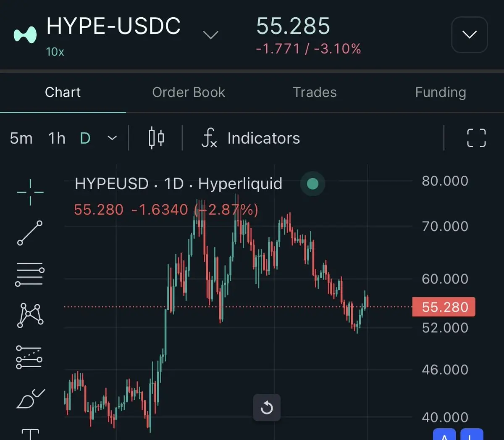Select the brush drawing tool
The width and height of the screenshot is (504, 440).
(30, 398)
